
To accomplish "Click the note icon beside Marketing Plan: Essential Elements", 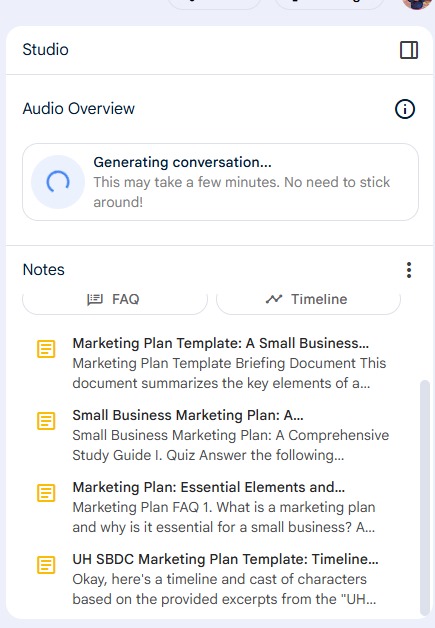I will point(46,493).
